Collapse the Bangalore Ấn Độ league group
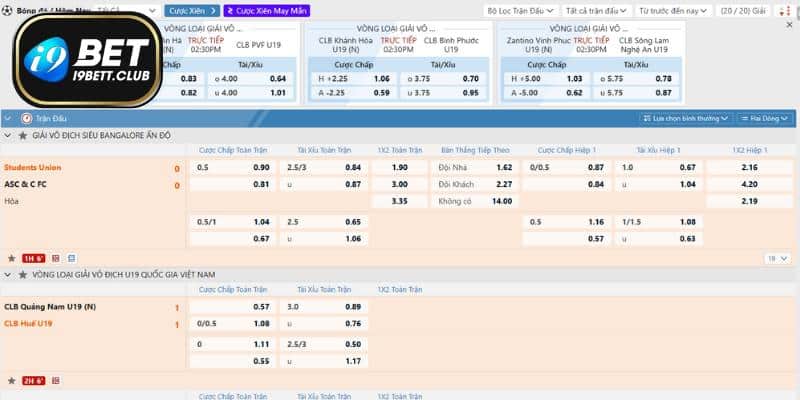Viewport: 800px width, 400px height. tap(8, 136)
